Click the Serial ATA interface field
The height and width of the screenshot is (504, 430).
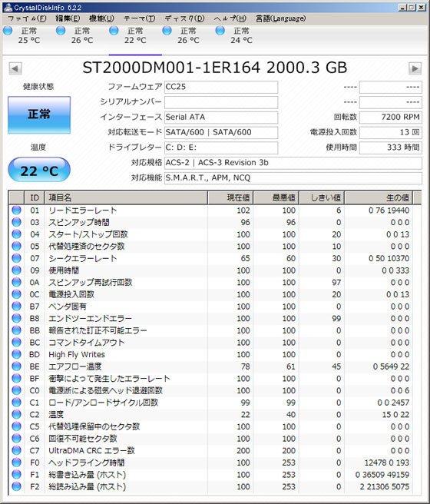pos(221,118)
